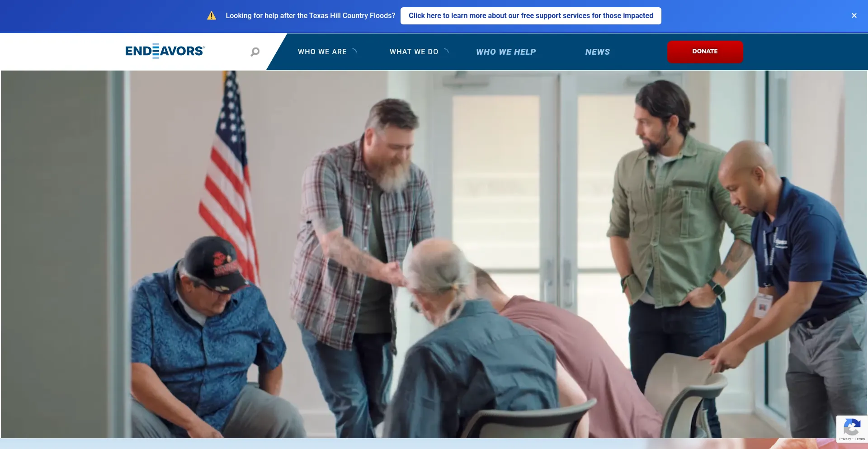Open the What We Do menu

[x=414, y=52]
